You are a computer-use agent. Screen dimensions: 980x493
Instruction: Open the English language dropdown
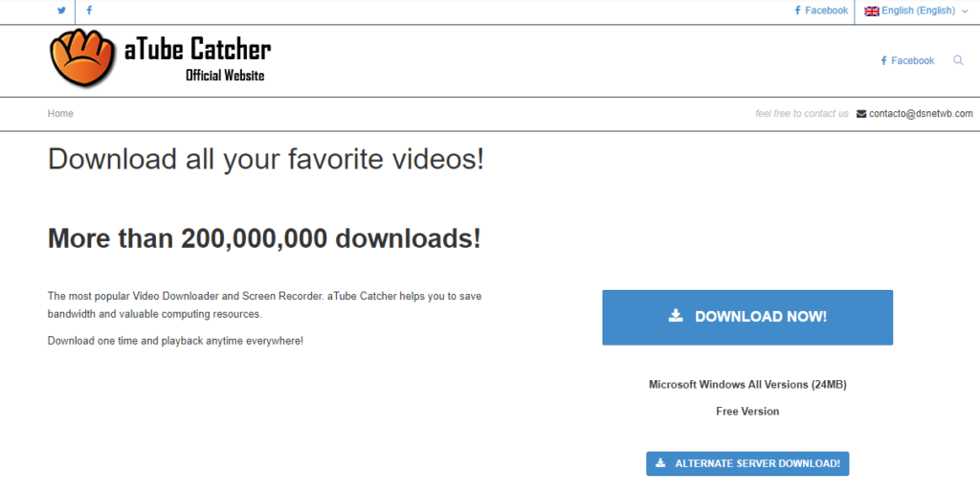coord(916,11)
